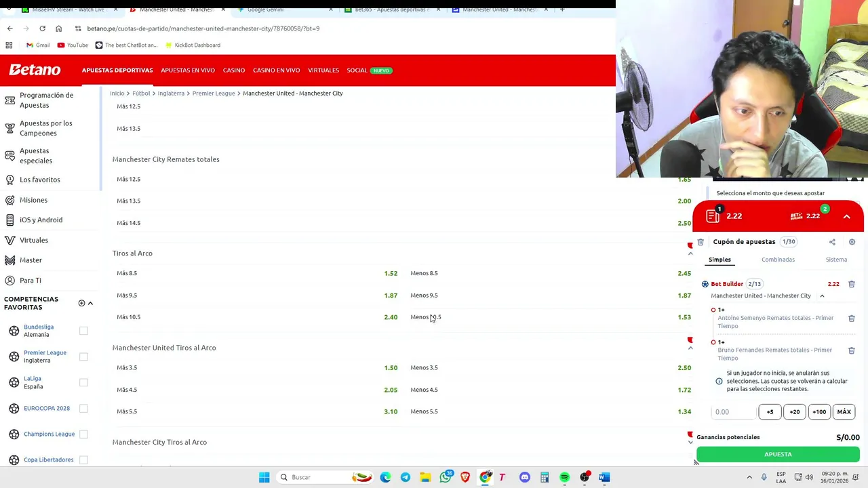The width and height of the screenshot is (868, 488).
Task: Open iOS y Android in sidebar
Action: (x=41, y=220)
